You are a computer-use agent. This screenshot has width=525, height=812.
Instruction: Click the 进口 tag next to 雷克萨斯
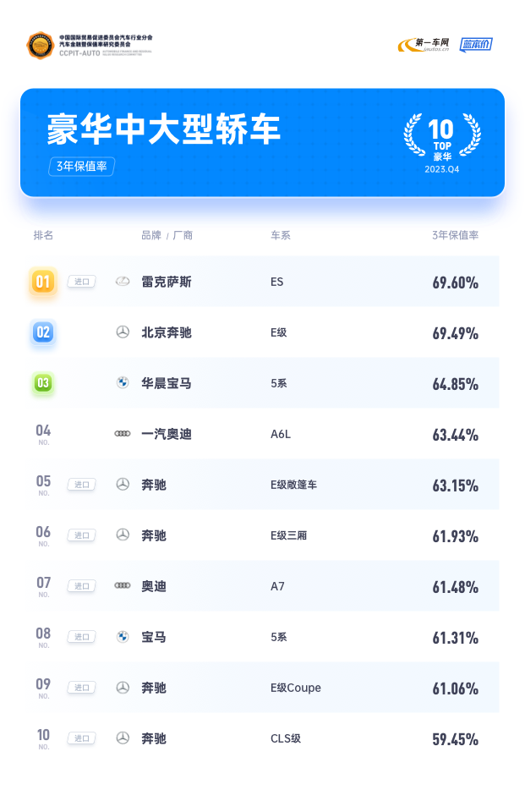82,282
